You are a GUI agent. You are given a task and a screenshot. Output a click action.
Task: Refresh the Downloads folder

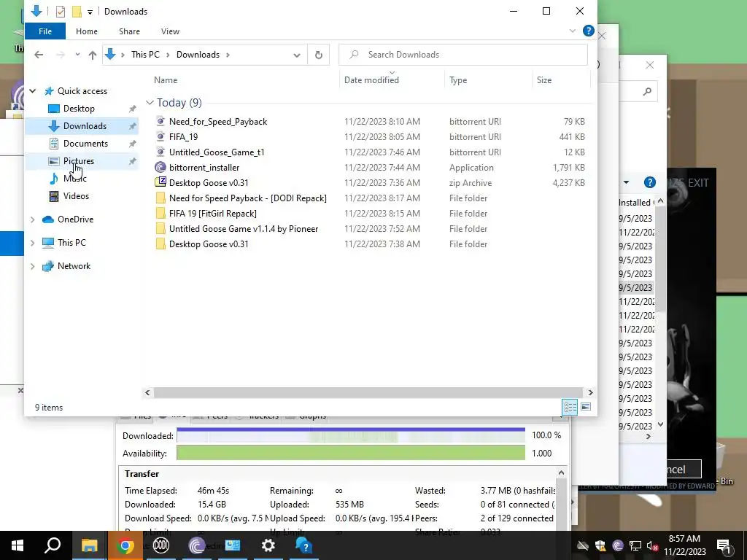(319, 55)
